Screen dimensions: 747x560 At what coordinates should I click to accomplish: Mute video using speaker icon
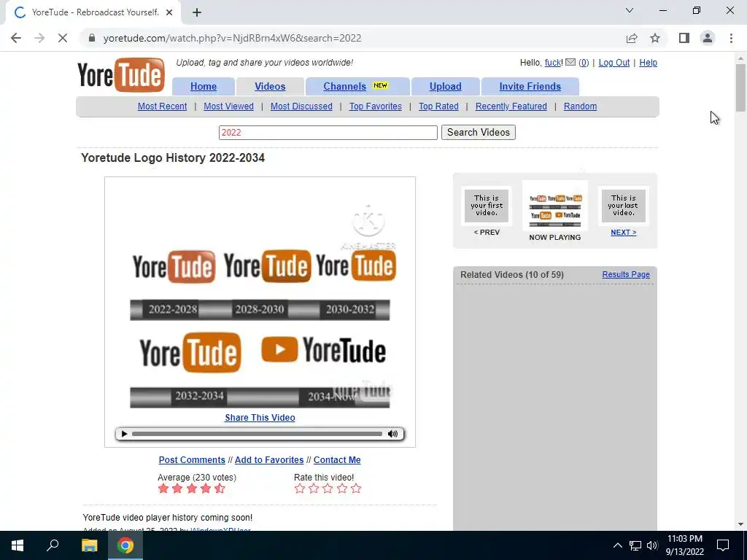tap(392, 434)
